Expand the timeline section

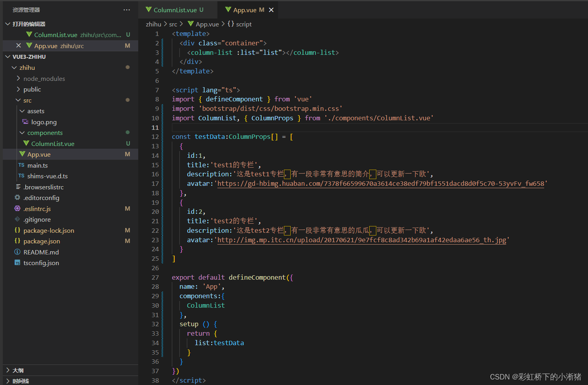click(8, 381)
